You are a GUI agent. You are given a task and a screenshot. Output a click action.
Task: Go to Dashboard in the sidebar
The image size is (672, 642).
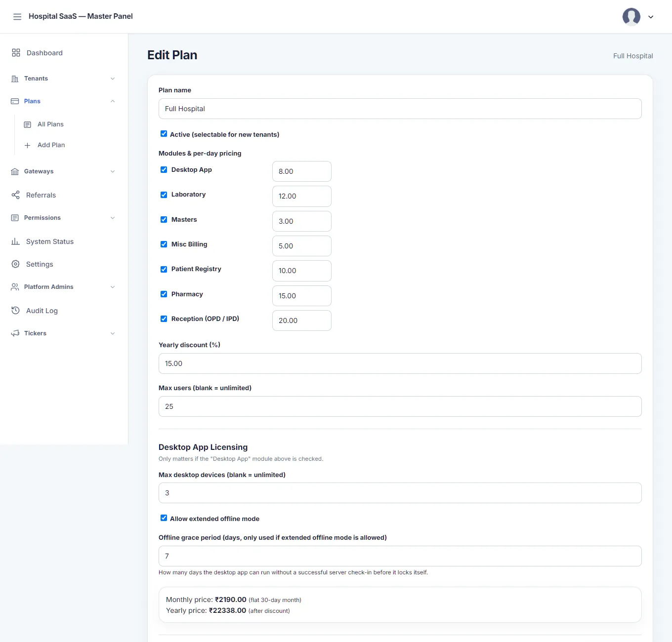(x=44, y=53)
